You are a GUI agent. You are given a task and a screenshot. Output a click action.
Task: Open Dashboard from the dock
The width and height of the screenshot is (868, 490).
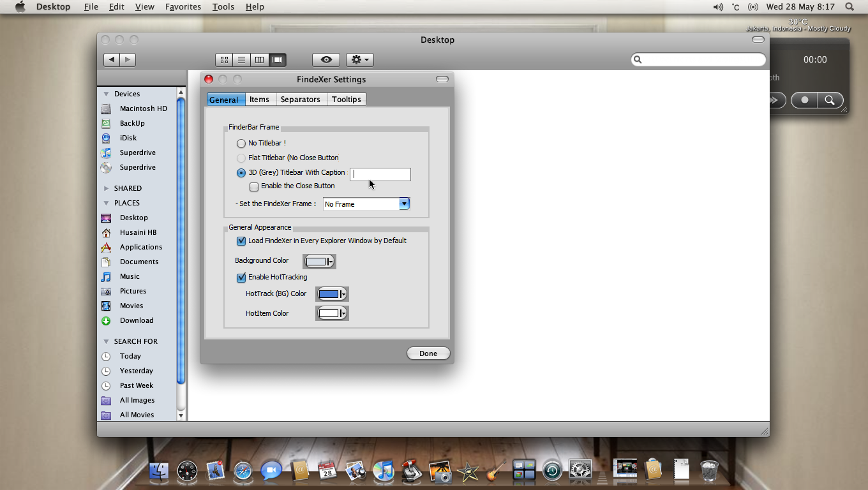pyautogui.click(x=188, y=471)
